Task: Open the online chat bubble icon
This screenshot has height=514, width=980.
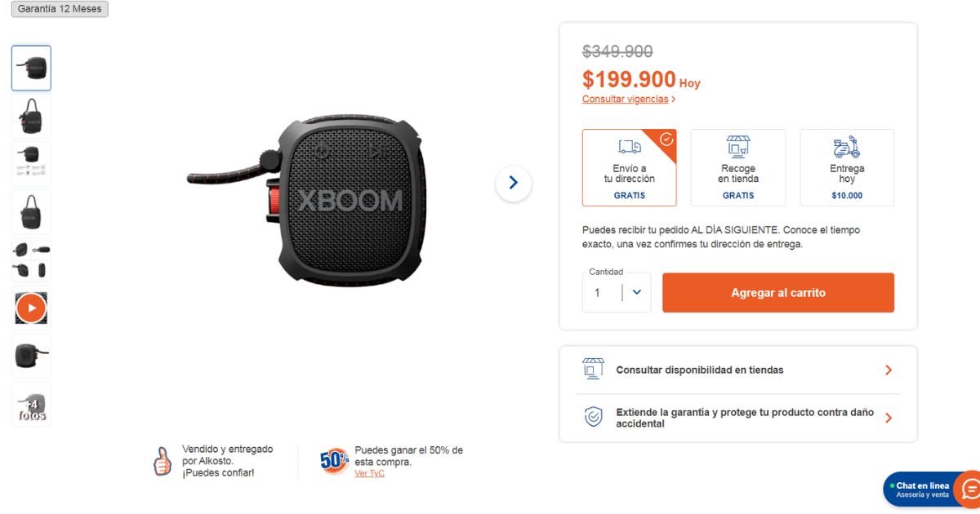Action: click(969, 489)
